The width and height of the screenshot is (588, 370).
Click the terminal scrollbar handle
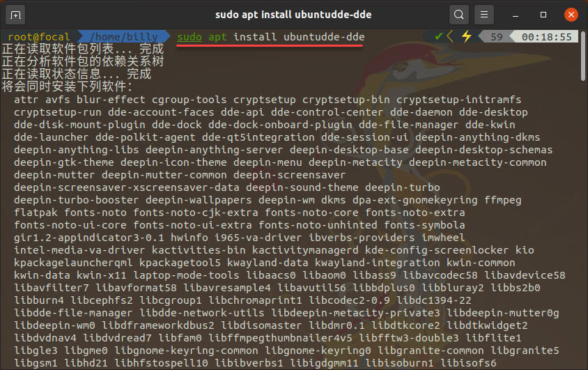(x=582, y=56)
